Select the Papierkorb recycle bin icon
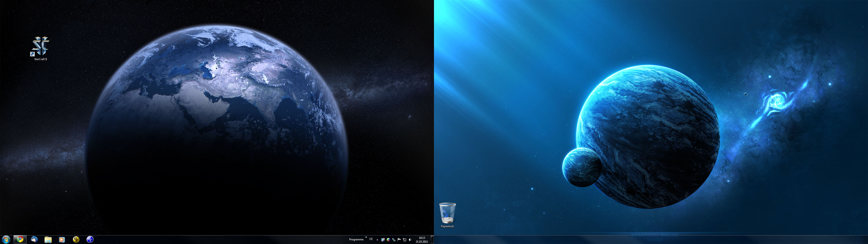 (x=447, y=215)
